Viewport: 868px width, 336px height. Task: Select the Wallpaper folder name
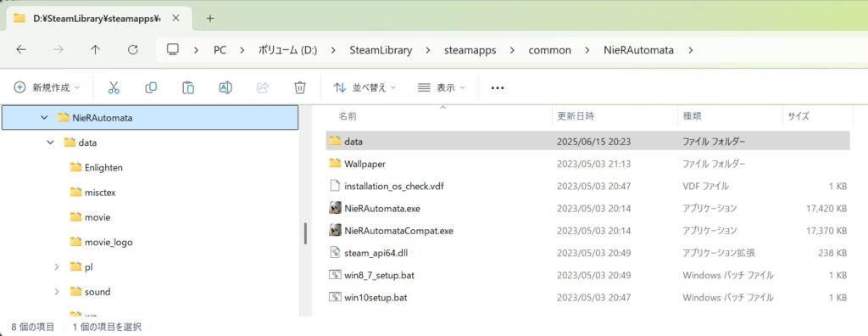pyautogui.click(x=364, y=164)
